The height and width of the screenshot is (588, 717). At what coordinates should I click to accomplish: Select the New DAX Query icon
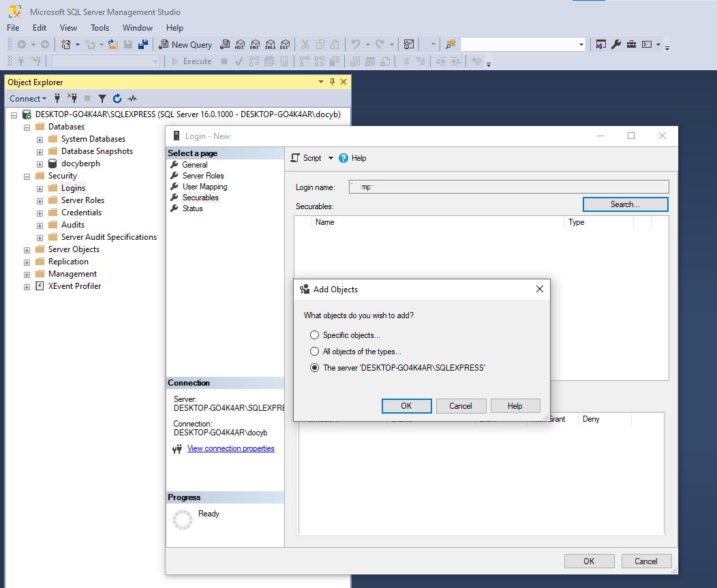point(285,44)
